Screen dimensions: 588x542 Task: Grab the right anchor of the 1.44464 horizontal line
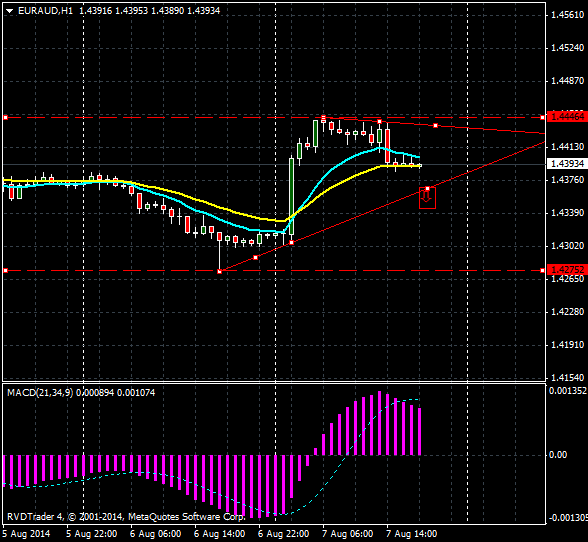(543, 118)
